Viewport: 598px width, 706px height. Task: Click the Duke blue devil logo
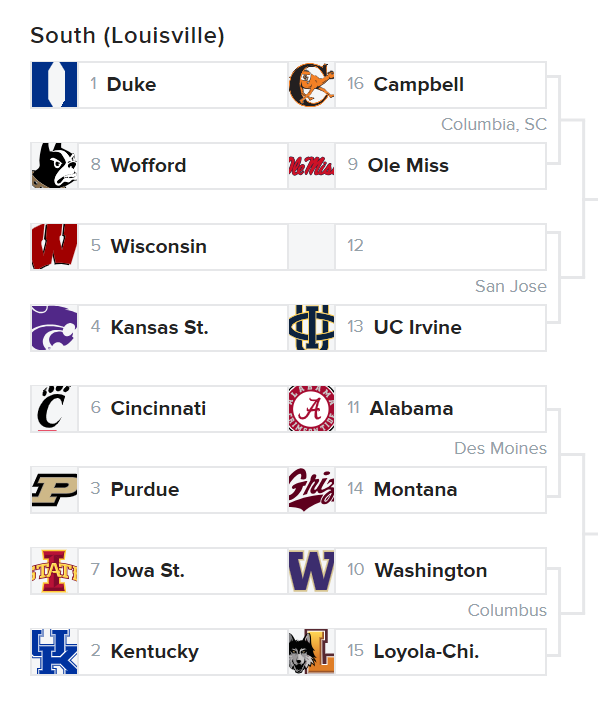54,85
